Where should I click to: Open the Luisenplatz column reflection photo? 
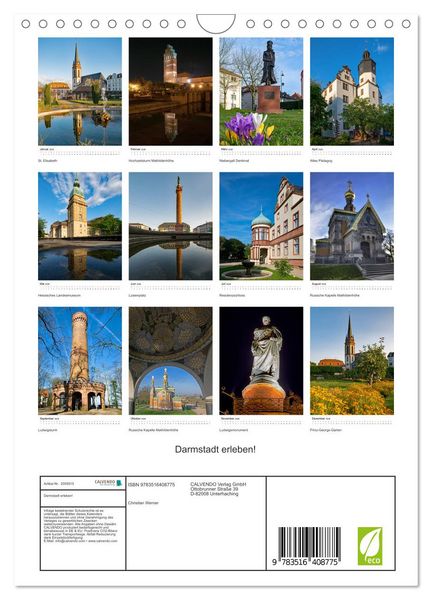tap(171, 226)
